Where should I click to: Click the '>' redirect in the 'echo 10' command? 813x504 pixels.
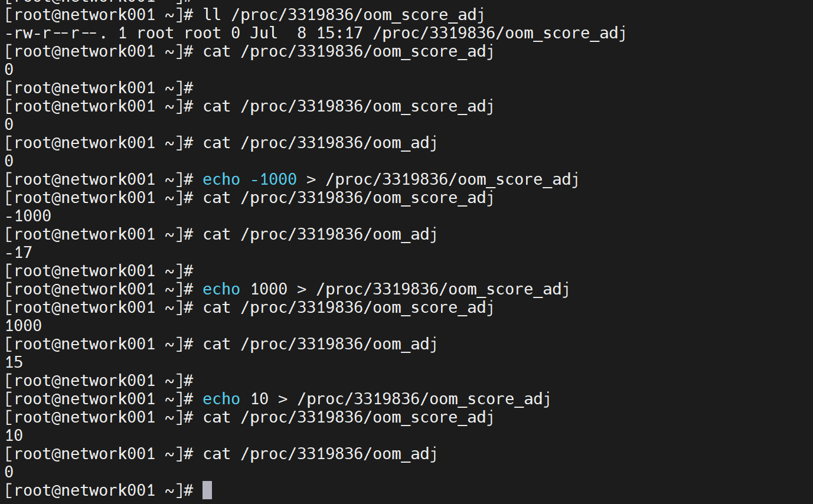pos(283,399)
